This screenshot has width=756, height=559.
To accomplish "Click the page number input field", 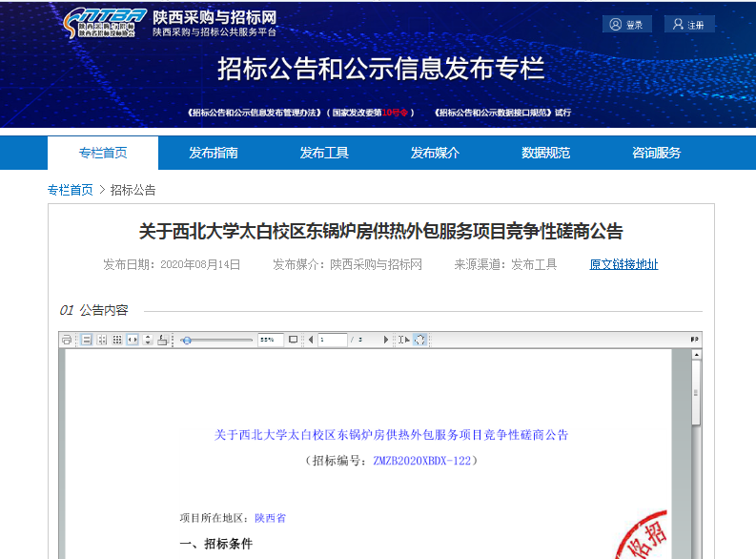I will 332,340.
